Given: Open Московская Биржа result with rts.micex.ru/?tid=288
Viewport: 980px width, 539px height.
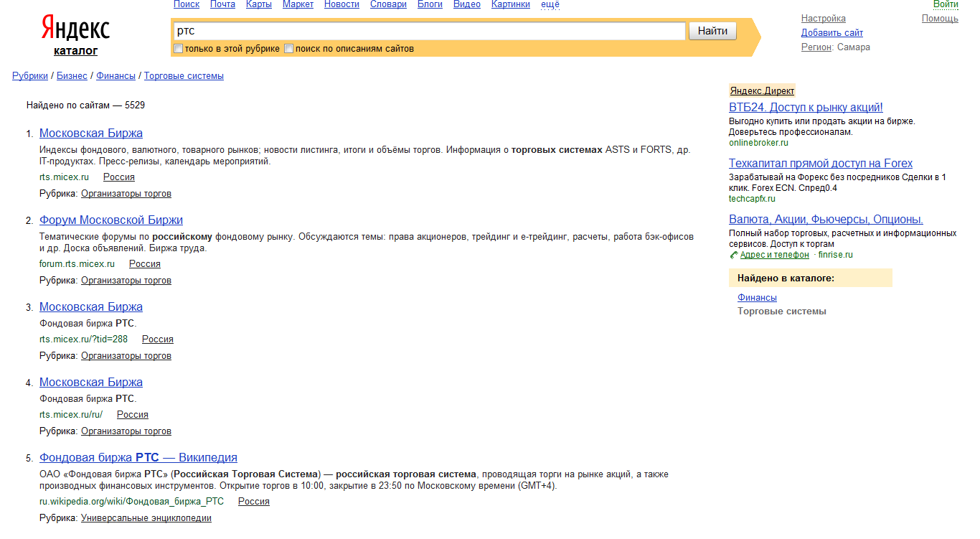Looking at the screenshot, I should [91, 307].
